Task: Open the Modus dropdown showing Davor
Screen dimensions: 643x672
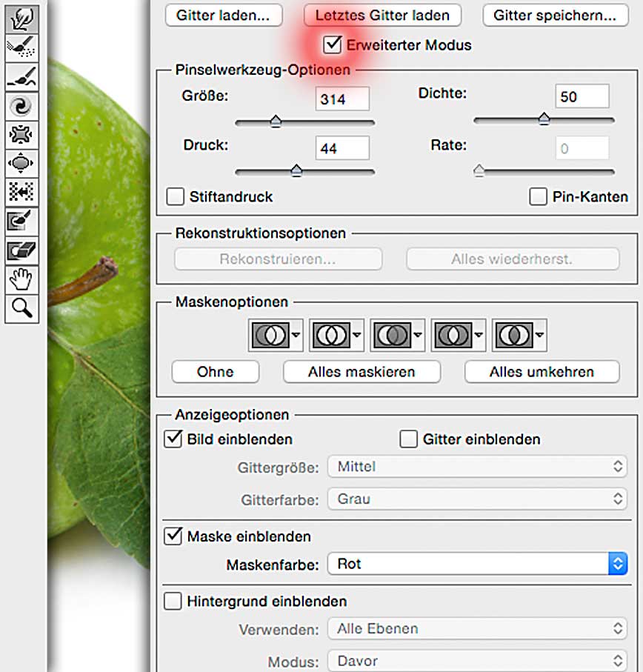Action: tap(477, 661)
